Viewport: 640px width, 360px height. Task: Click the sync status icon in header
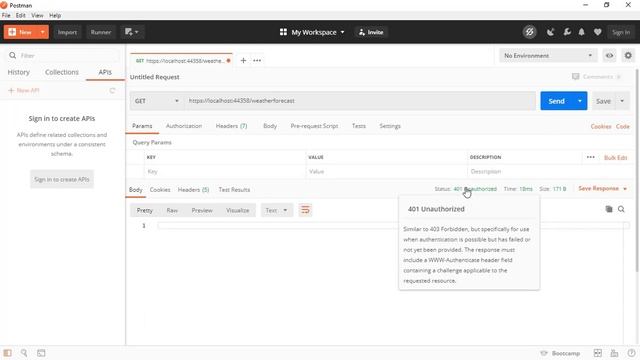[x=529, y=32]
